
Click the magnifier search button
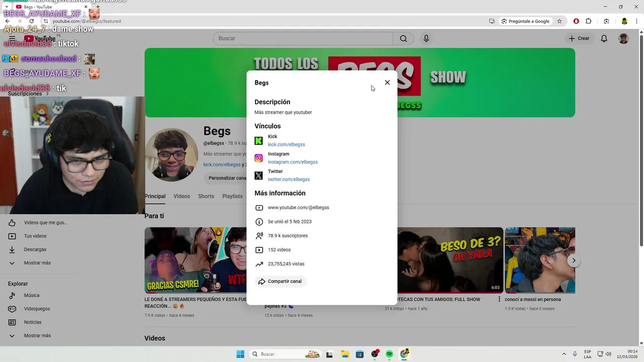click(404, 38)
